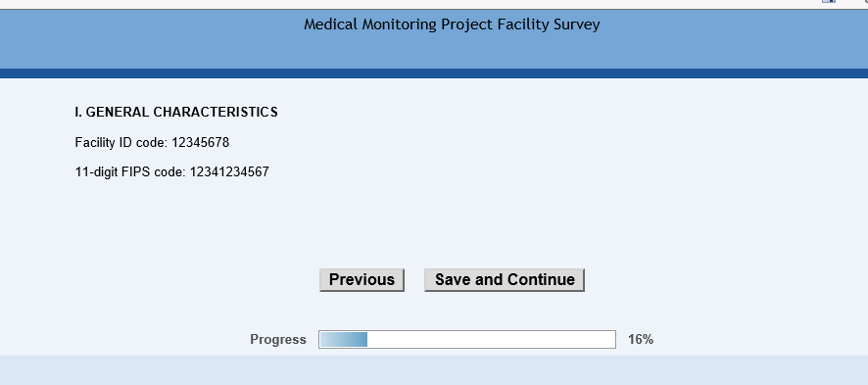
Task: Select the FIPS value 12341234567
Action: [x=229, y=172]
